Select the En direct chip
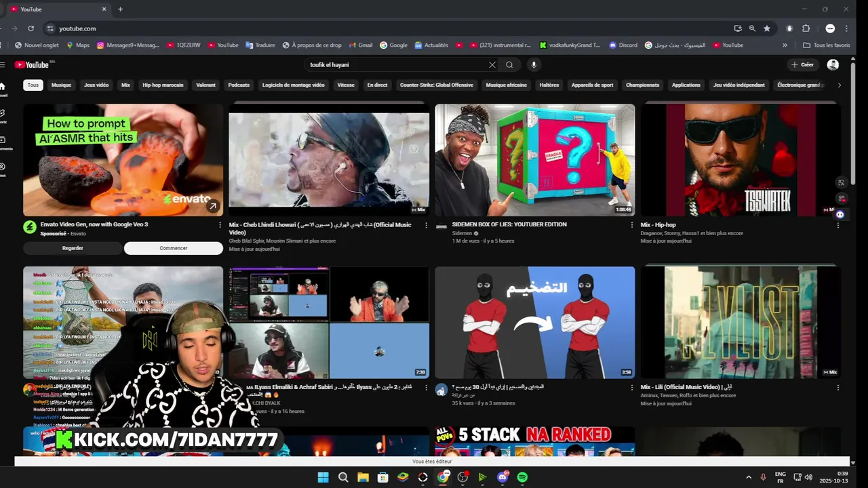 pos(377,85)
